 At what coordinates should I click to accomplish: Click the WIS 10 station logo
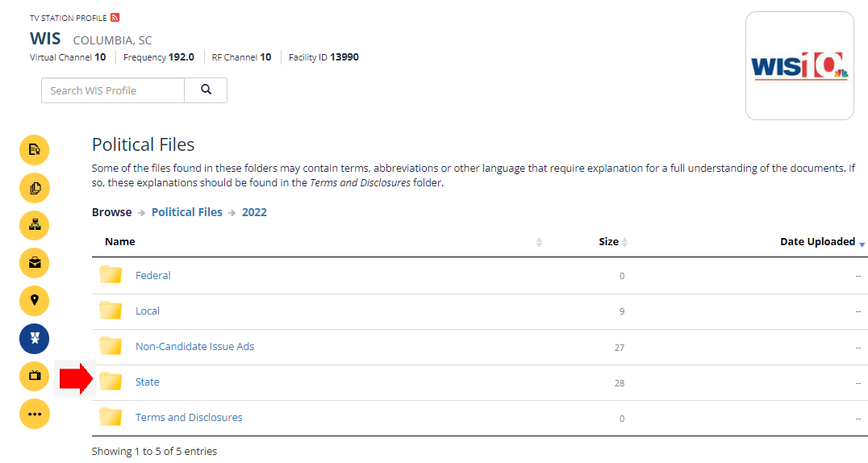coord(799,66)
